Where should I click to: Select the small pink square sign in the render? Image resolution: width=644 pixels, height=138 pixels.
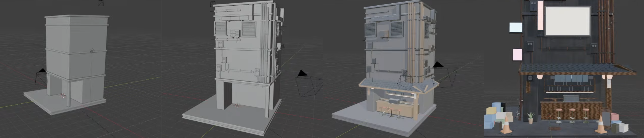coord(517,55)
